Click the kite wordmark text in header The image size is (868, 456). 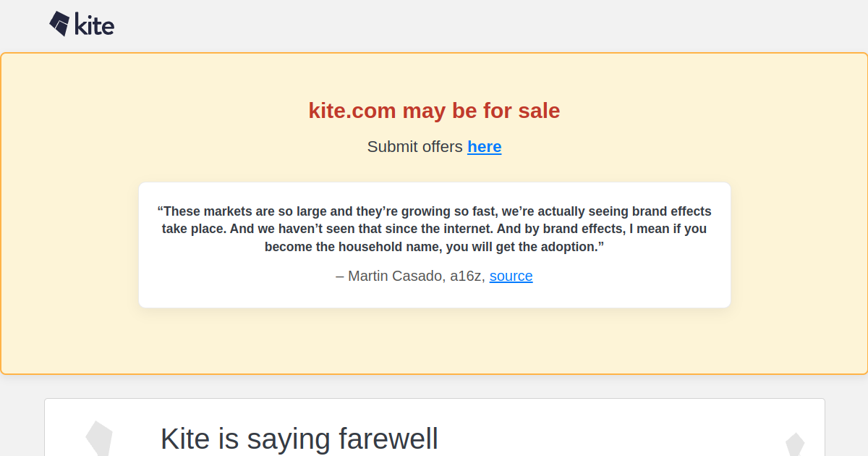pos(95,25)
